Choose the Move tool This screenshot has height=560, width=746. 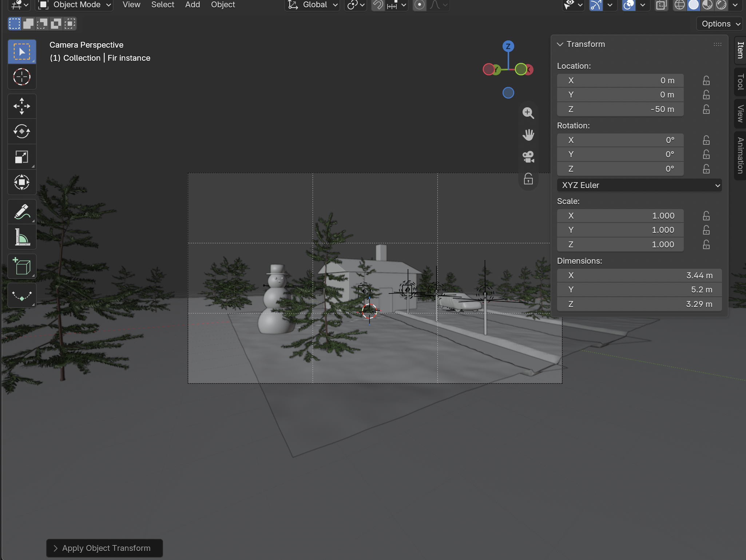click(22, 106)
